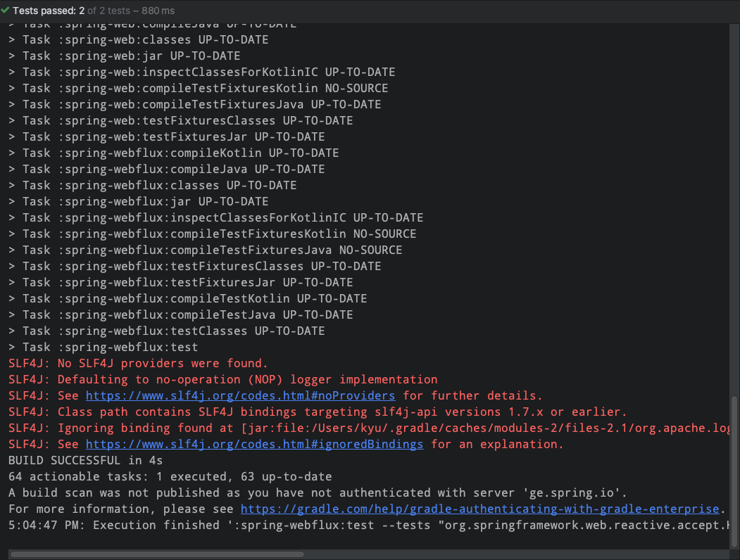Click the 'spring-webflux:testClasses' task line
Image resolution: width=740 pixels, height=560 pixels.
coord(167,331)
